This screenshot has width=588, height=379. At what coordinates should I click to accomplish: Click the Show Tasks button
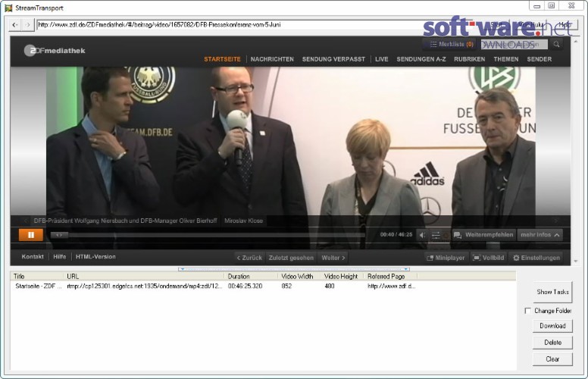pos(552,292)
